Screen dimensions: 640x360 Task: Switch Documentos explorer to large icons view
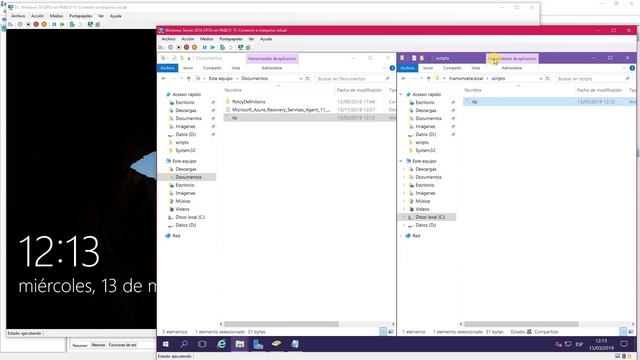tap(391, 331)
